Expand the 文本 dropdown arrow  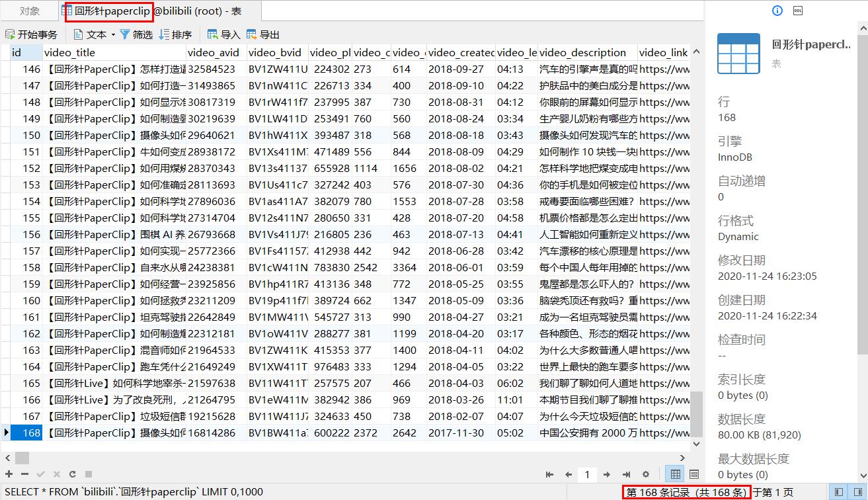point(113,35)
